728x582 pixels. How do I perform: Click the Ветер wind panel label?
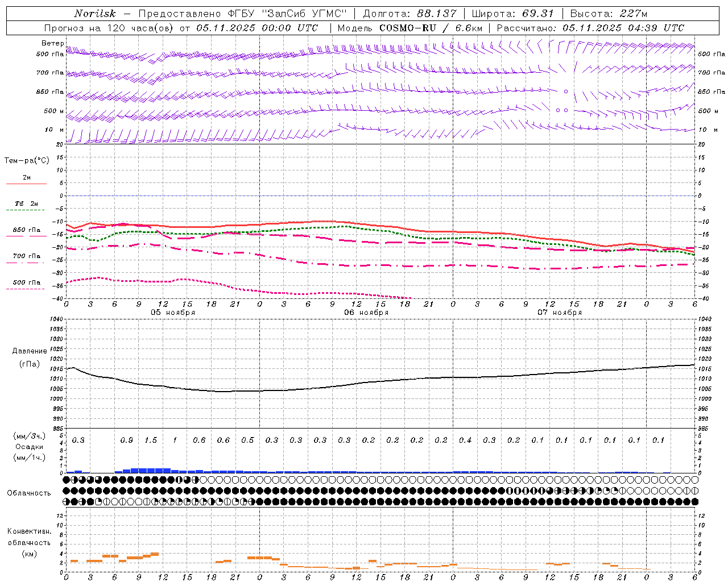[x=52, y=43]
